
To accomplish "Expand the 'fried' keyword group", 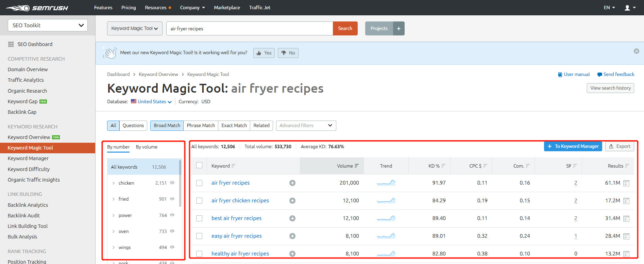I will click(113, 199).
